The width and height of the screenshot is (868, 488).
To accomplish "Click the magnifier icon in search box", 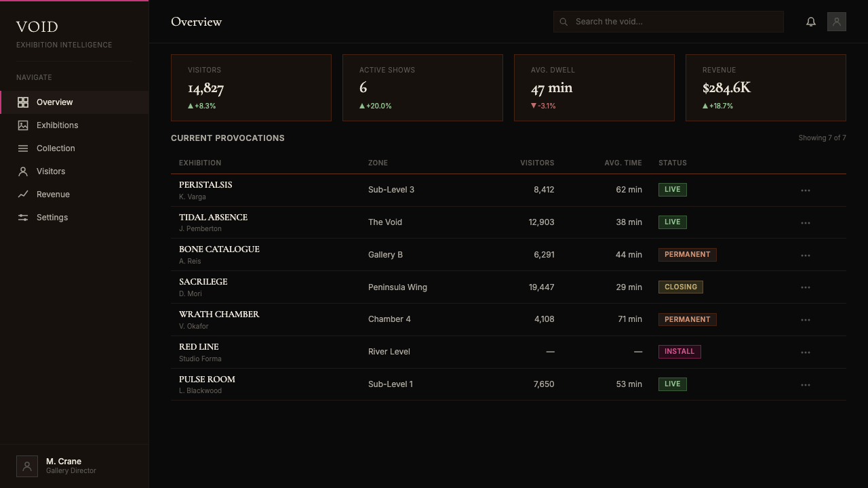I will (564, 22).
